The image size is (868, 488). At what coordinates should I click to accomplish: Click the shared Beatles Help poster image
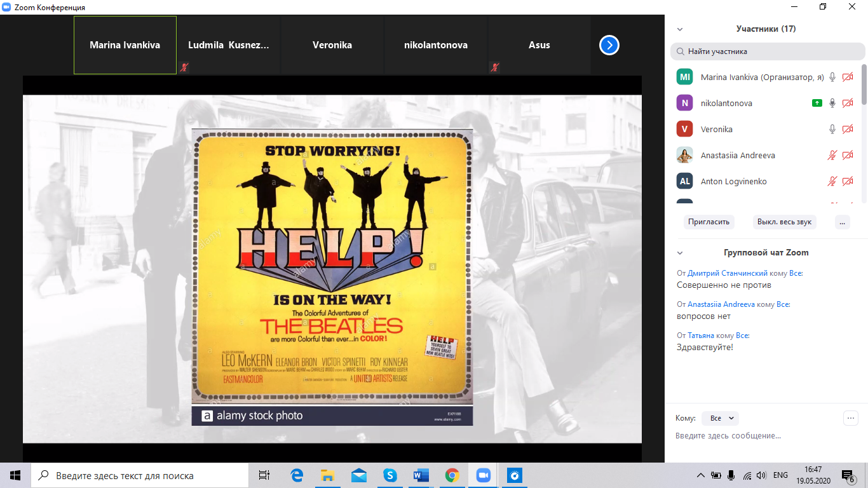pos(332,276)
